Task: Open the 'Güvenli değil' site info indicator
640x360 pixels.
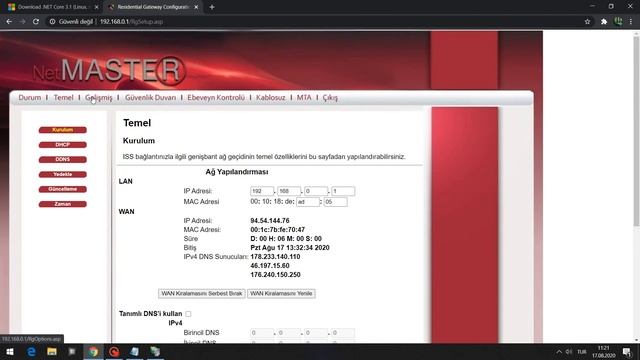Action: [71, 22]
